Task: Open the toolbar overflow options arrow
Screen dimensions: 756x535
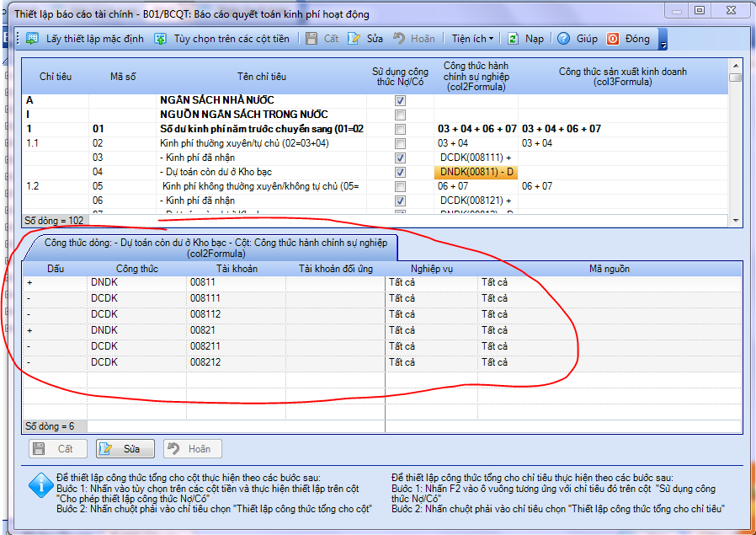Action: coord(663,42)
